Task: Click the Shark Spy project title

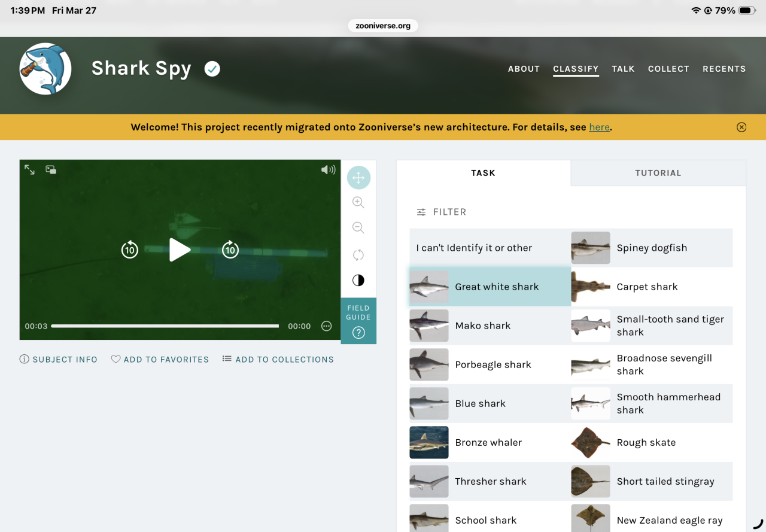Action: (141, 69)
